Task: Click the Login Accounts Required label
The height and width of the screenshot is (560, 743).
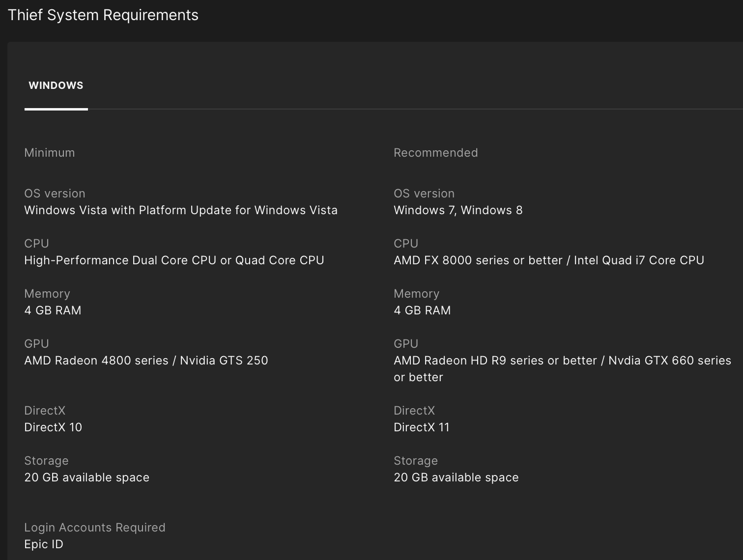Action: coord(95,528)
